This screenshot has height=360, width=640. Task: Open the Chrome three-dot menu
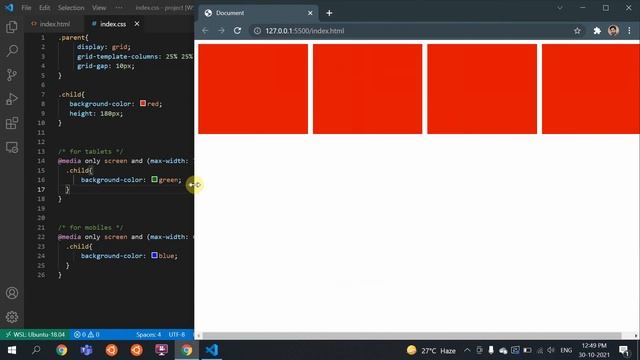tap(629, 31)
